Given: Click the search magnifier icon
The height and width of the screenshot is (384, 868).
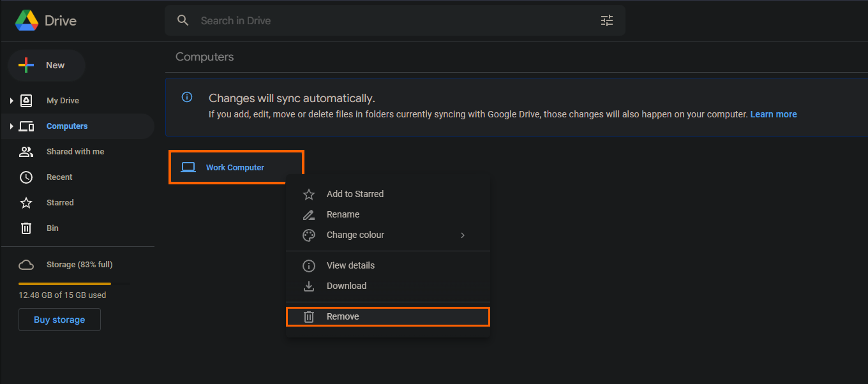Looking at the screenshot, I should point(183,20).
